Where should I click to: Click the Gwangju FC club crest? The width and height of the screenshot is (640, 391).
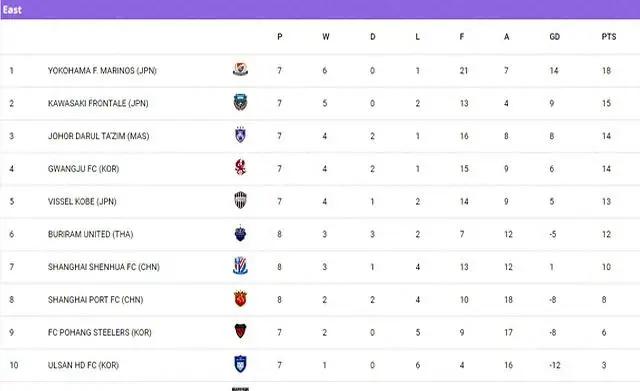pyautogui.click(x=240, y=167)
